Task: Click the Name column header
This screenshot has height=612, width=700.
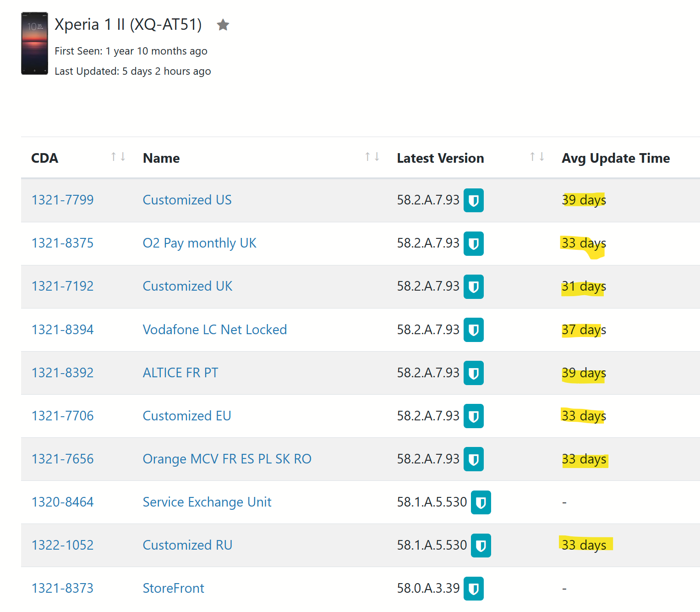Action: pyautogui.click(x=161, y=158)
